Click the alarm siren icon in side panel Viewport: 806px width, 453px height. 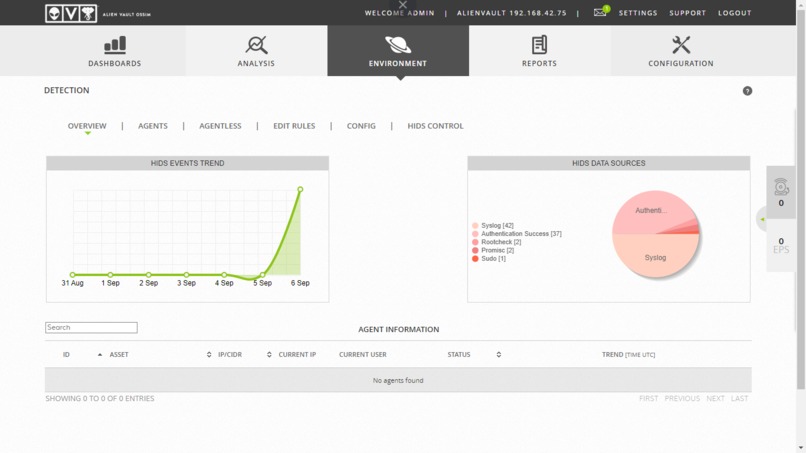coord(781,186)
